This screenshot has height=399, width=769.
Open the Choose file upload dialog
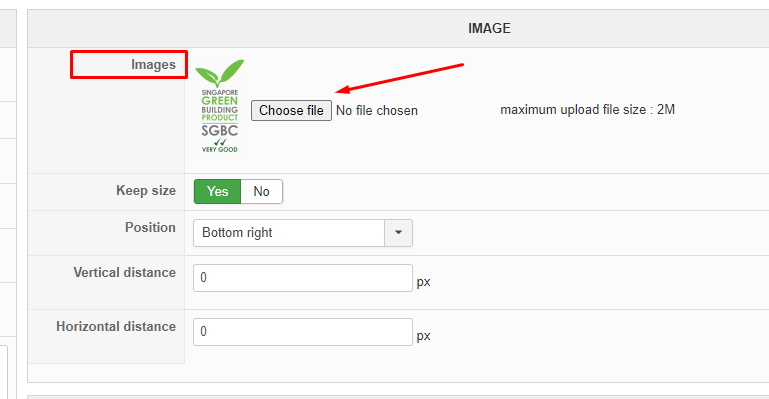click(x=291, y=110)
